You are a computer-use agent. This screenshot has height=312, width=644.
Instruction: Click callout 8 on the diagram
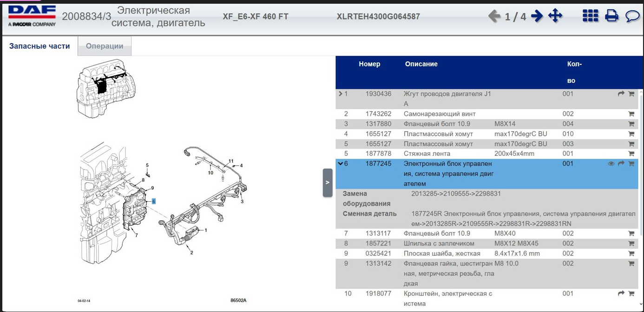pos(143,180)
